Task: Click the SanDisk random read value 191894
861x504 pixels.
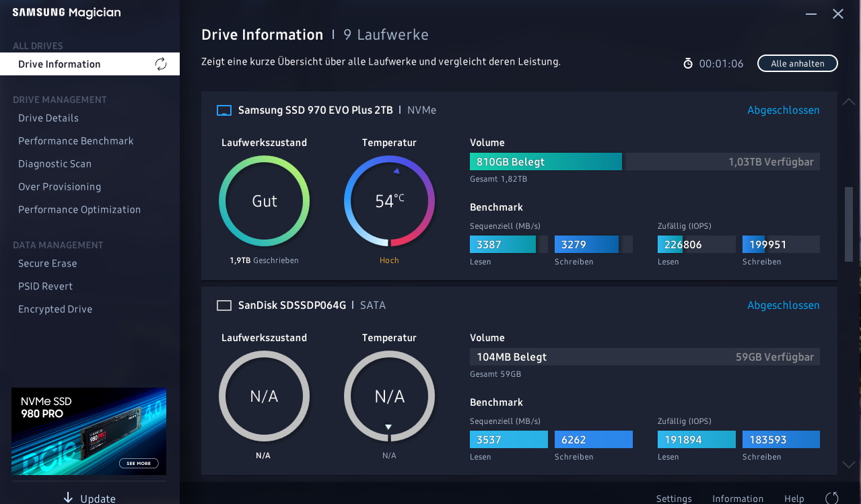Action: tap(696, 439)
